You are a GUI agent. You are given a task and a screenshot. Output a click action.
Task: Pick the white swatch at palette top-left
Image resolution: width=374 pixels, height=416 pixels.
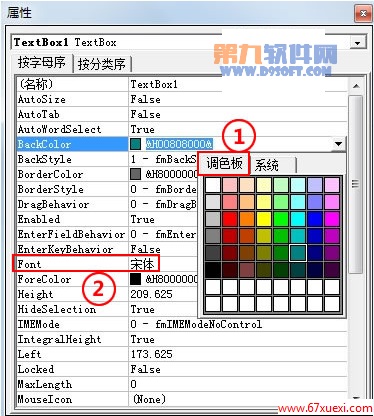tap(213, 185)
